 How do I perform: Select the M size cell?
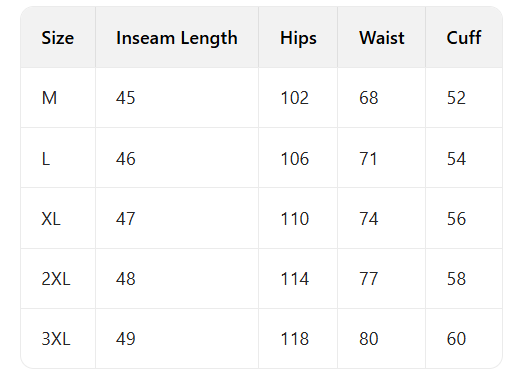pos(49,98)
